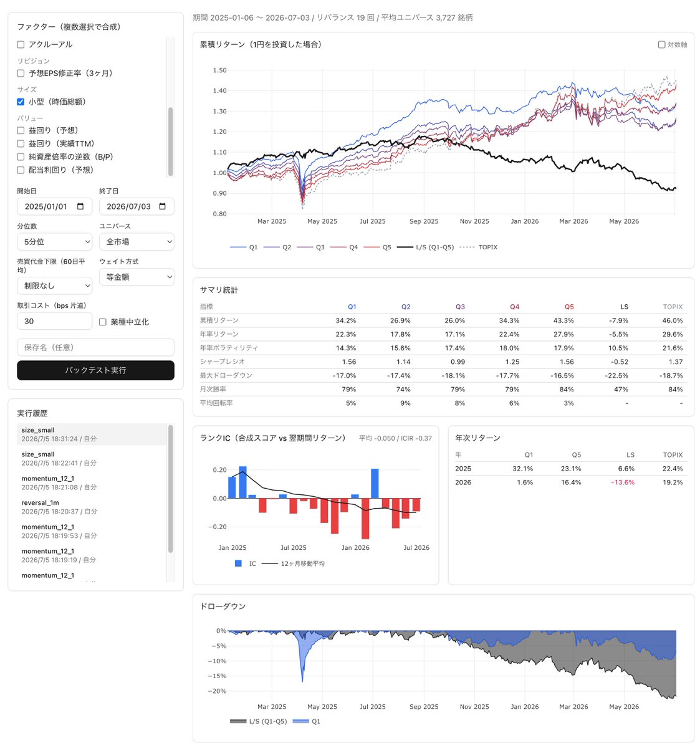Image resolution: width=700 pixels, height=748 pixels.
Task: Click the TOPIX 累積リターン value 46.0%
Action: click(x=673, y=320)
